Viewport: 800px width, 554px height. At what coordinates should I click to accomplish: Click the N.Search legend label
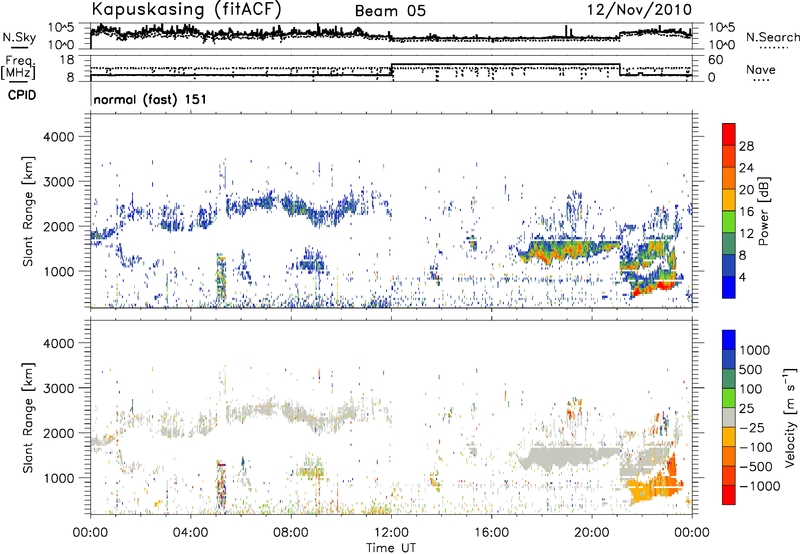(x=772, y=37)
